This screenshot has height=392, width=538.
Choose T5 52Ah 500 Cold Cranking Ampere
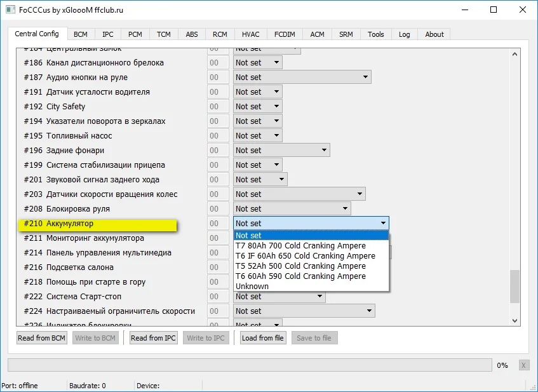point(300,266)
